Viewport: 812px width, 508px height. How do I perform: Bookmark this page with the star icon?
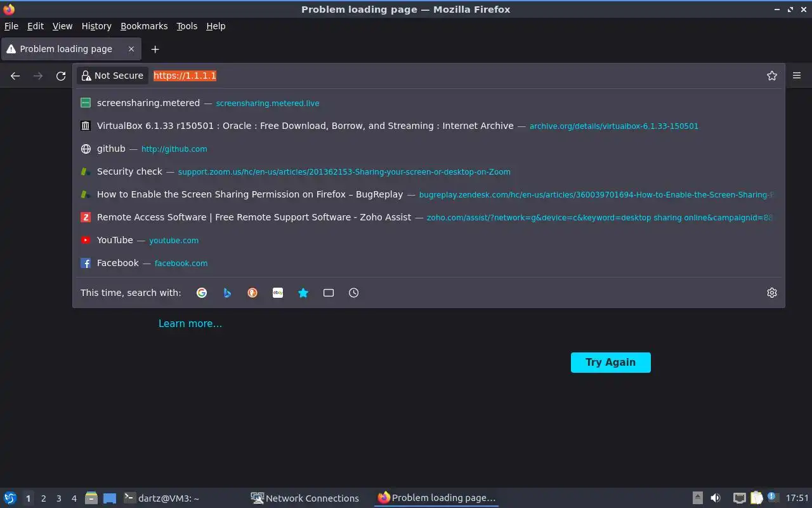[x=772, y=76]
